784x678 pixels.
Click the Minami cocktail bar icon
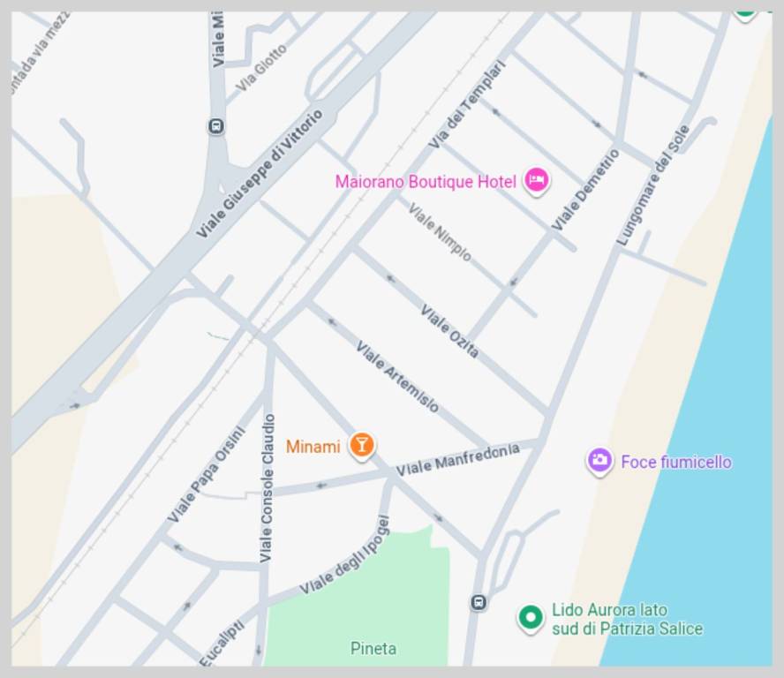[x=362, y=445]
